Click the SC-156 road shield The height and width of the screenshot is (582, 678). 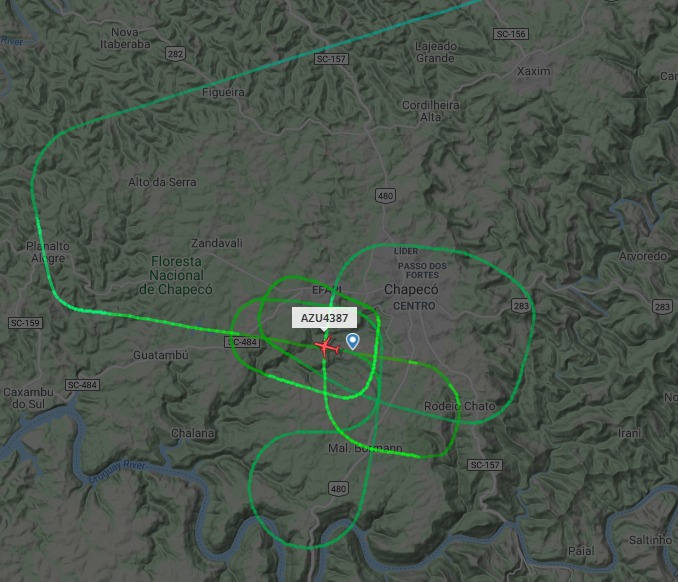coord(511,34)
